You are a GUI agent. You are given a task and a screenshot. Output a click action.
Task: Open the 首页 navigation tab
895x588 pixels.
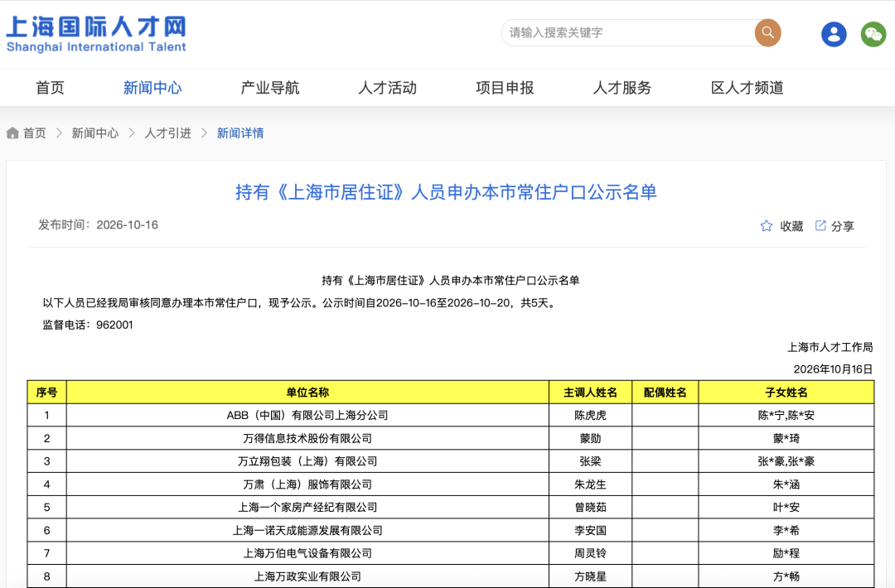51,88
